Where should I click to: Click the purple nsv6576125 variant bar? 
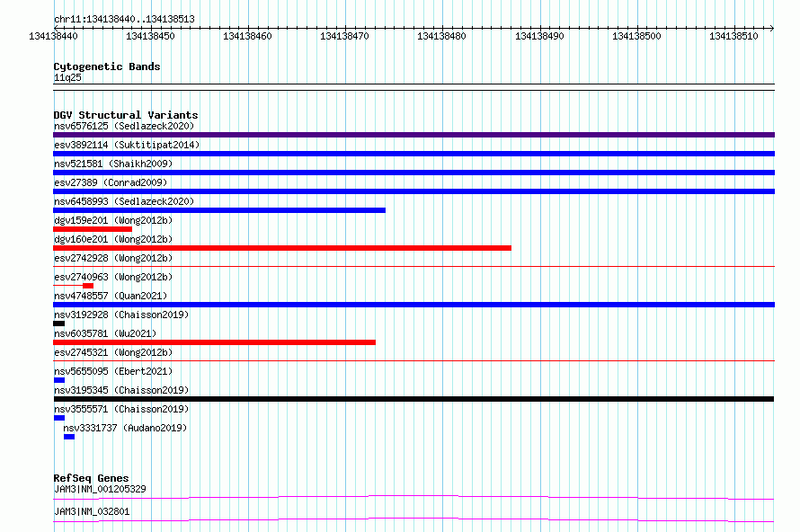413,135
